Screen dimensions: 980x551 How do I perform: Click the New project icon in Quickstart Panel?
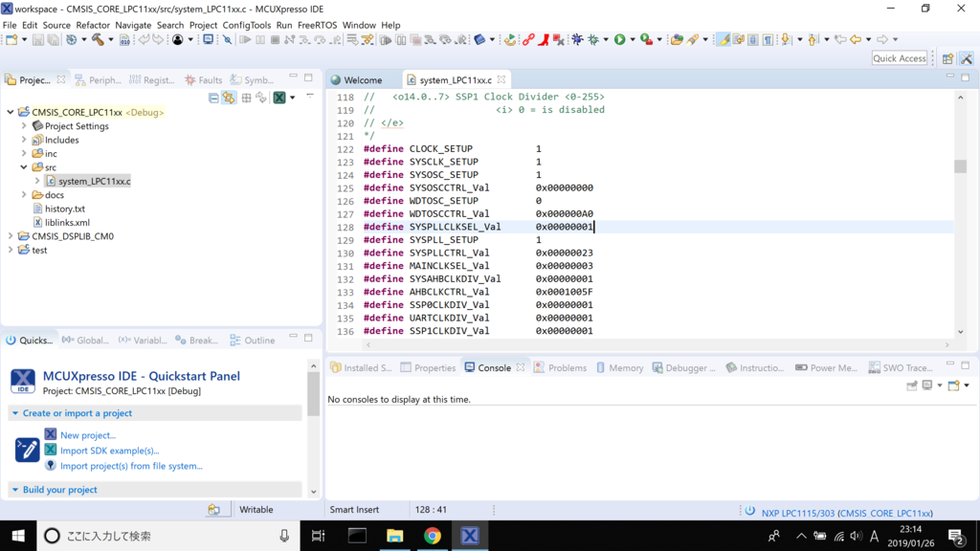point(51,435)
